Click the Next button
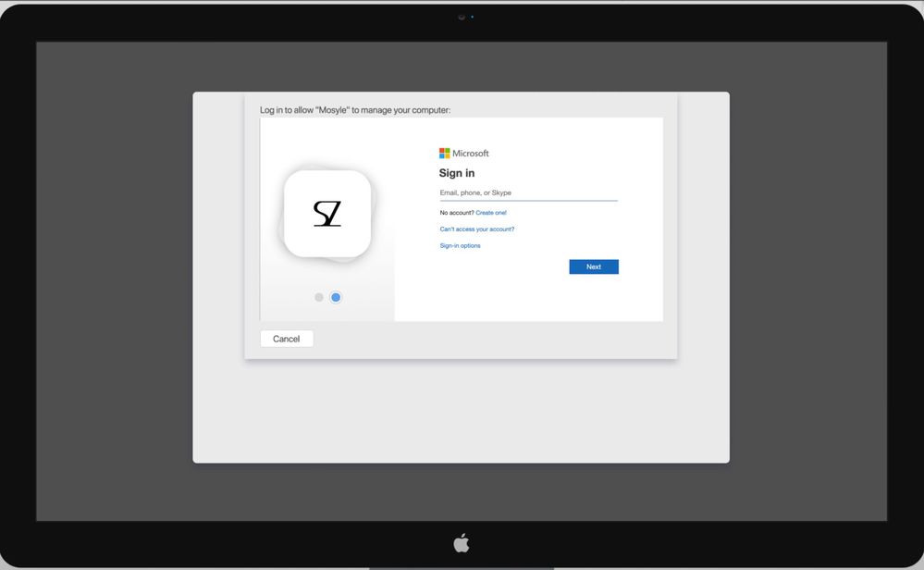This screenshot has height=570, width=924. click(x=594, y=267)
